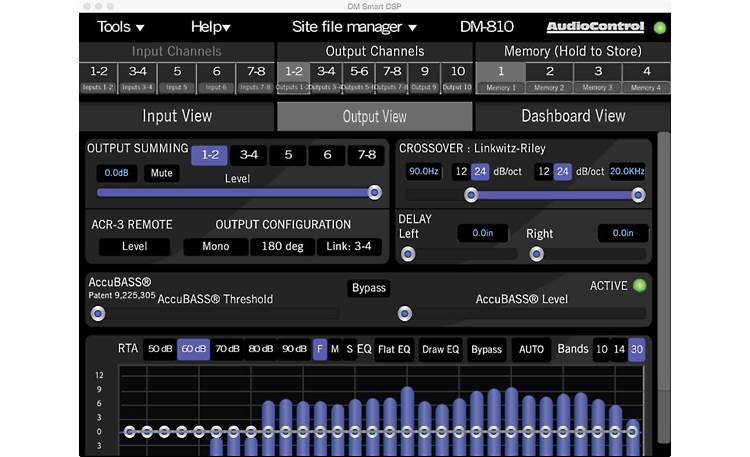Recall Memory 1 preset

(x=501, y=78)
